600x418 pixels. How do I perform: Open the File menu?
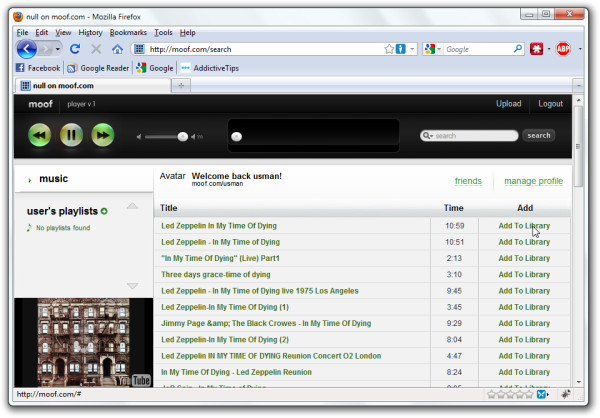tap(22, 33)
